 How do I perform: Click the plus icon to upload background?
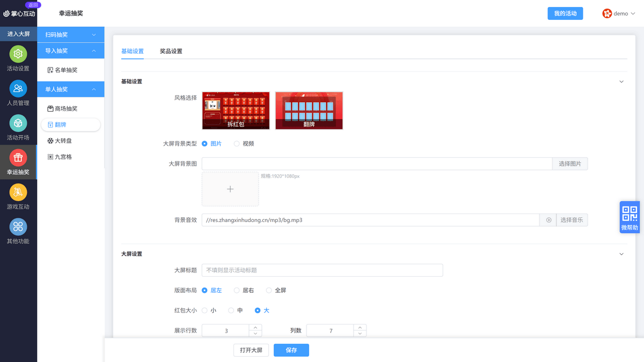230,189
